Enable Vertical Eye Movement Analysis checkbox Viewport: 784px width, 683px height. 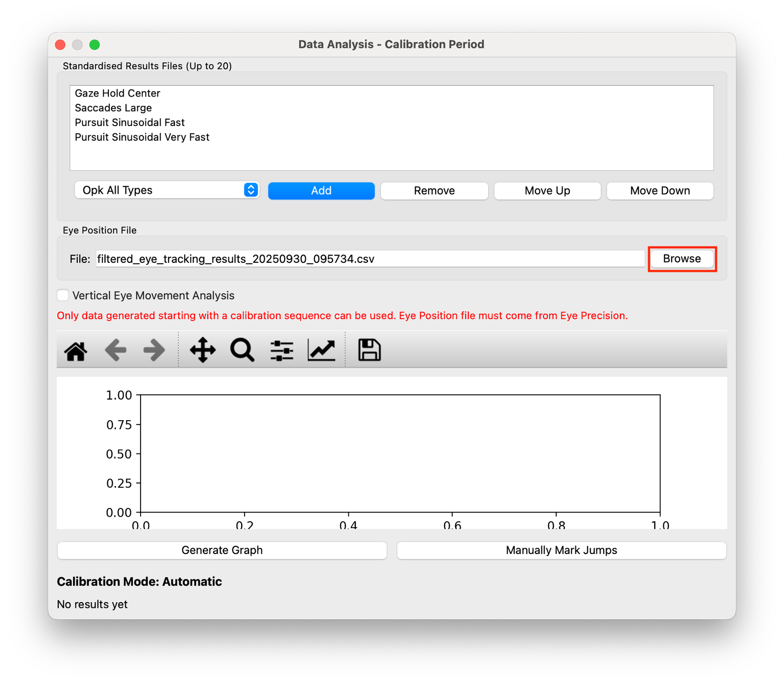[63, 295]
